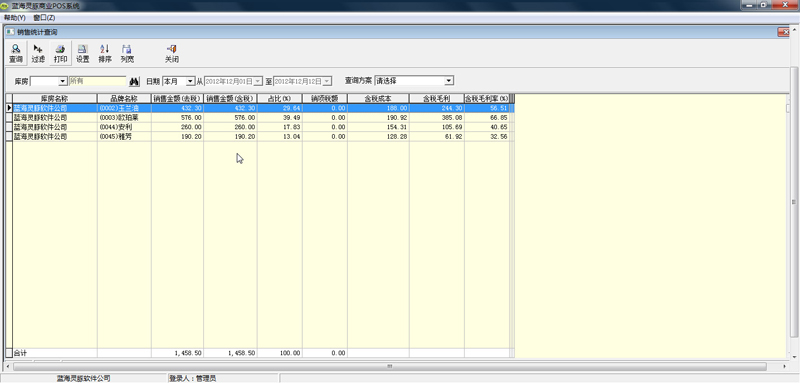Click binoculars search icon beside warehouse field
This screenshot has height=383, width=800.
(x=134, y=81)
